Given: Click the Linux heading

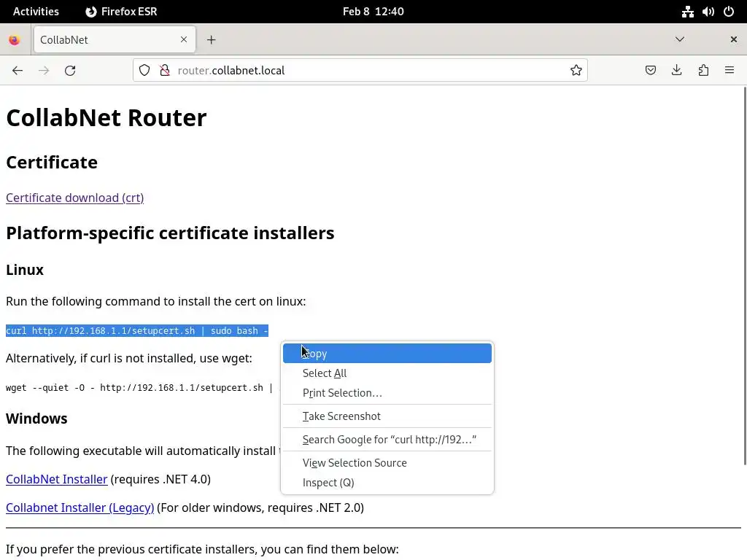Looking at the screenshot, I should (x=25, y=270).
